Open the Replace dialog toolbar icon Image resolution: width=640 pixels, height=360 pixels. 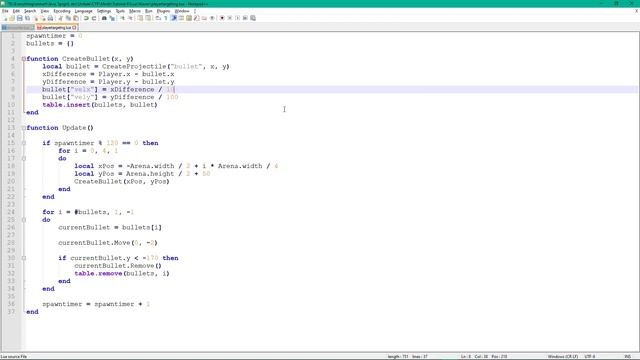112,18
